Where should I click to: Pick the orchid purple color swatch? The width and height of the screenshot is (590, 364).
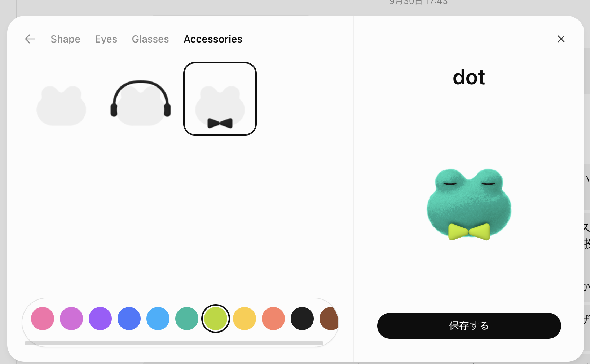(71, 319)
